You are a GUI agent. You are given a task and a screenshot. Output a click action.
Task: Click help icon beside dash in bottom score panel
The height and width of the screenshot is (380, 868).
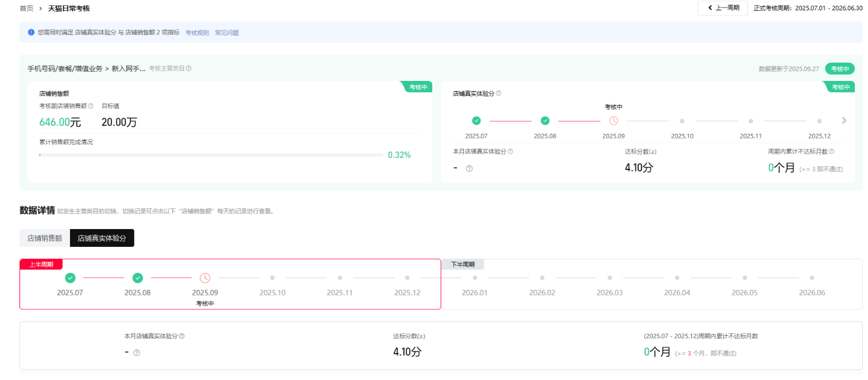137,352
